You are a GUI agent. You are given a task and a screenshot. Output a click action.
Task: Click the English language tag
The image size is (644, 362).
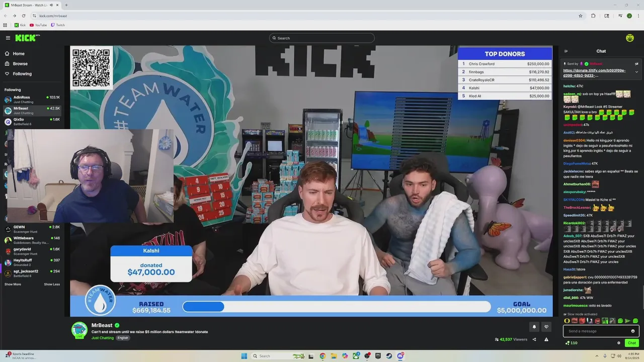click(123, 338)
